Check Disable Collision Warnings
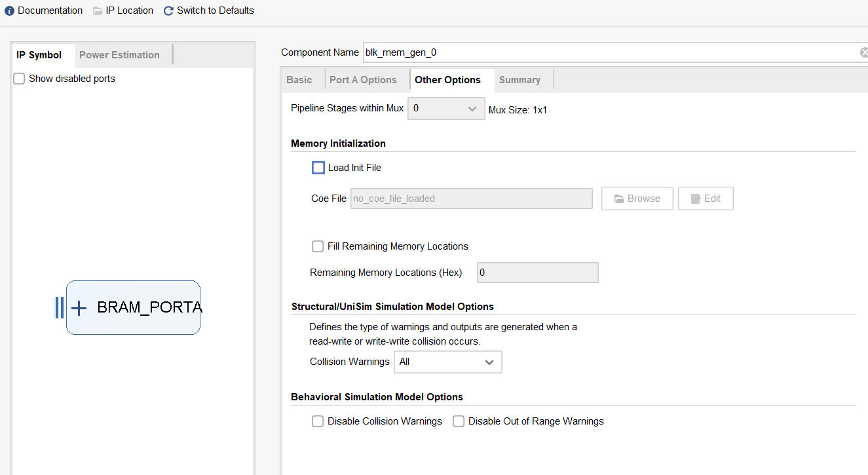 coord(318,421)
